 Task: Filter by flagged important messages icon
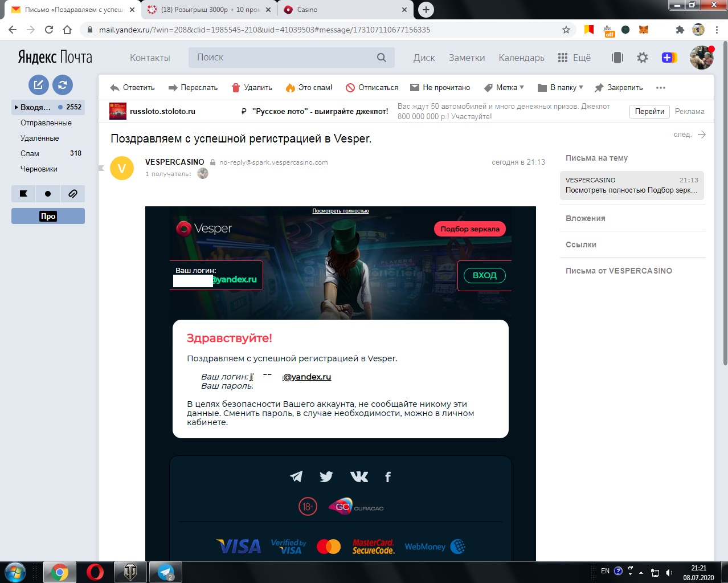click(x=23, y=194)
